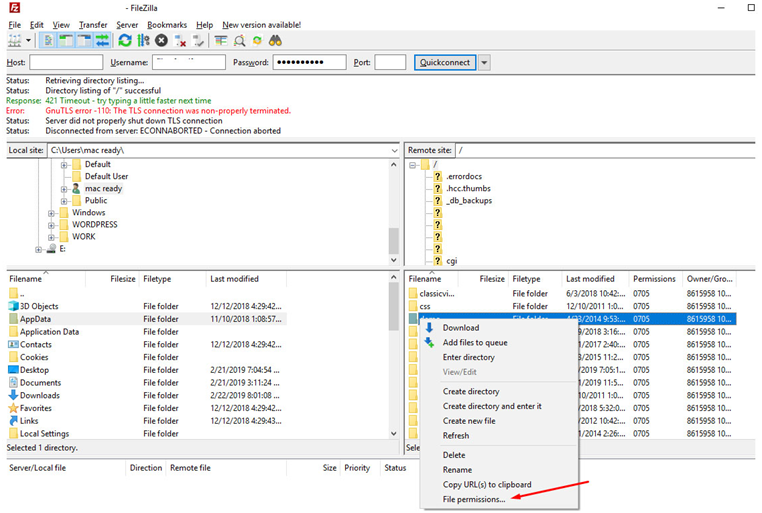Open the Server menu
This screenshot has height=513, width=762.
pos(127,25)
